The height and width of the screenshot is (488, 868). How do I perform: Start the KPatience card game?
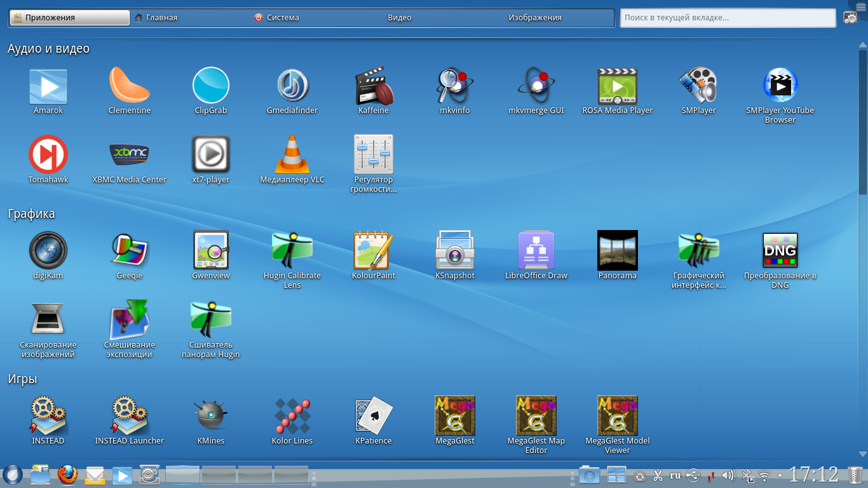(x=374, y=416)
